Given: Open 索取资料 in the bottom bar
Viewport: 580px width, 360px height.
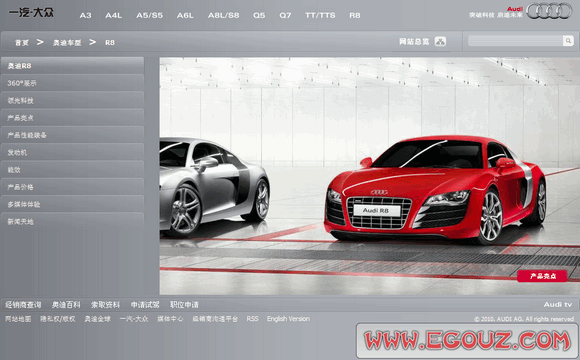Looking at the screenshot, I should click(x=105, y=305).
